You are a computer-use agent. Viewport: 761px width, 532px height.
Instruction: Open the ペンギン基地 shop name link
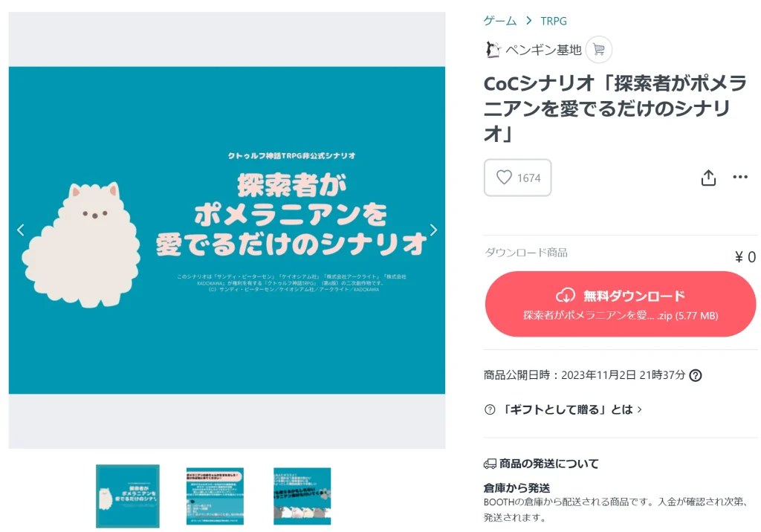point(543,50)
